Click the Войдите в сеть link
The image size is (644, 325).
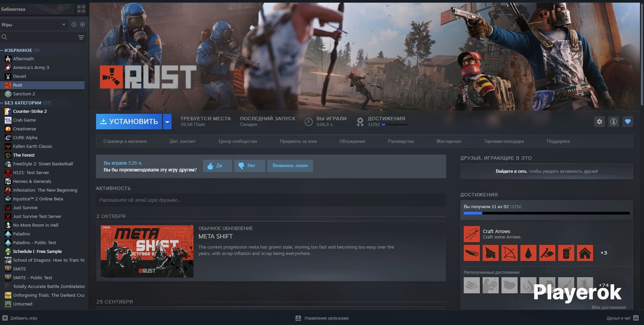(511, 171)
